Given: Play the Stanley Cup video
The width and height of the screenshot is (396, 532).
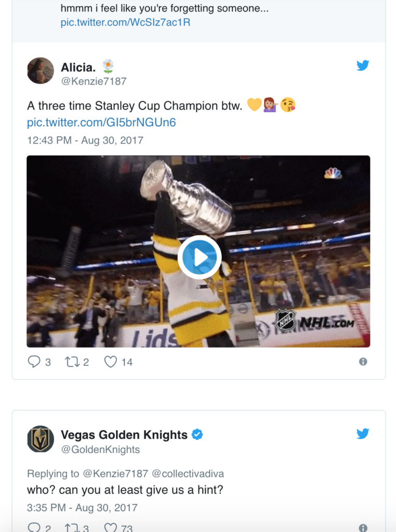Looking at the screenshot, I should [x=199, y=257].
